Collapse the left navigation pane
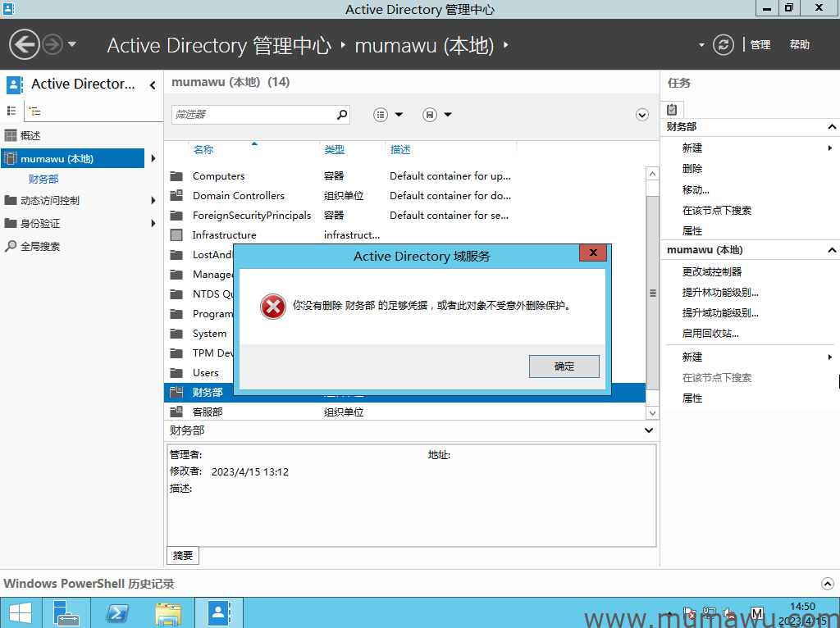 (153, 85)
